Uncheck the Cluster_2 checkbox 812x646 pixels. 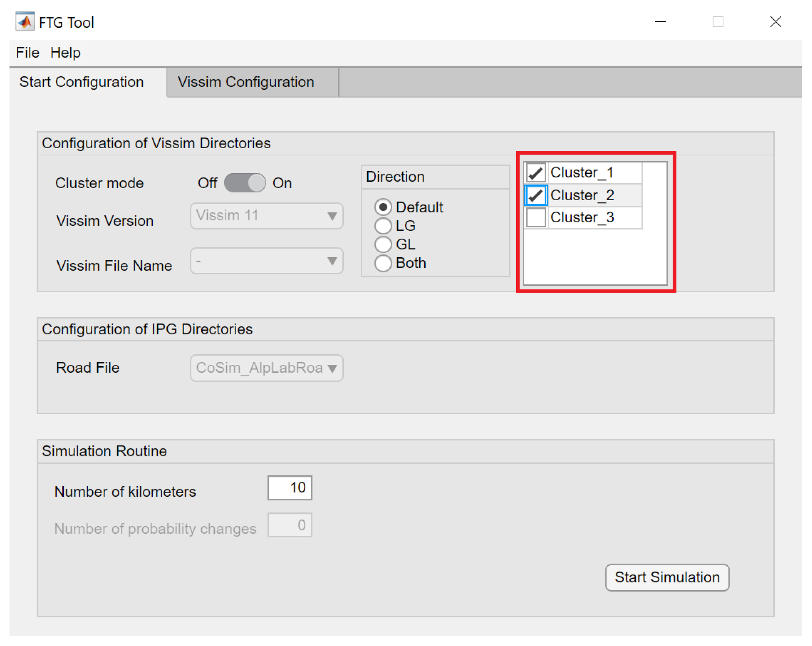[536, 195]
